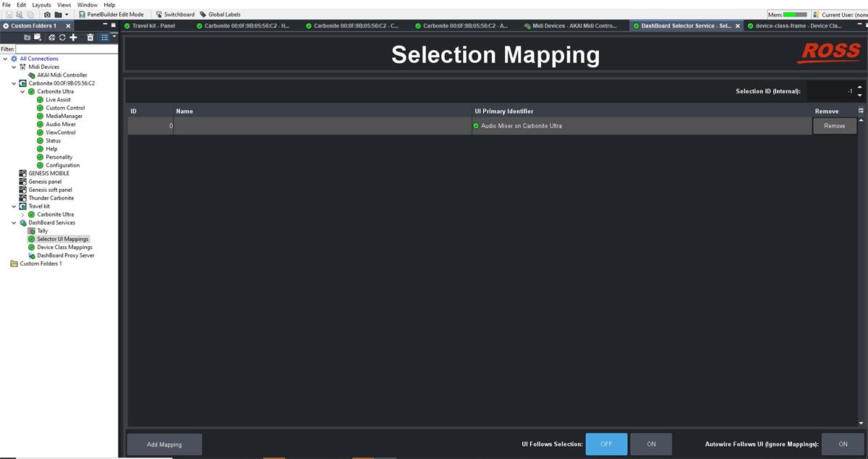Click add custom panel icon in tree toolbar
Screen dimensions: 868x459
[x=38, y=37]
